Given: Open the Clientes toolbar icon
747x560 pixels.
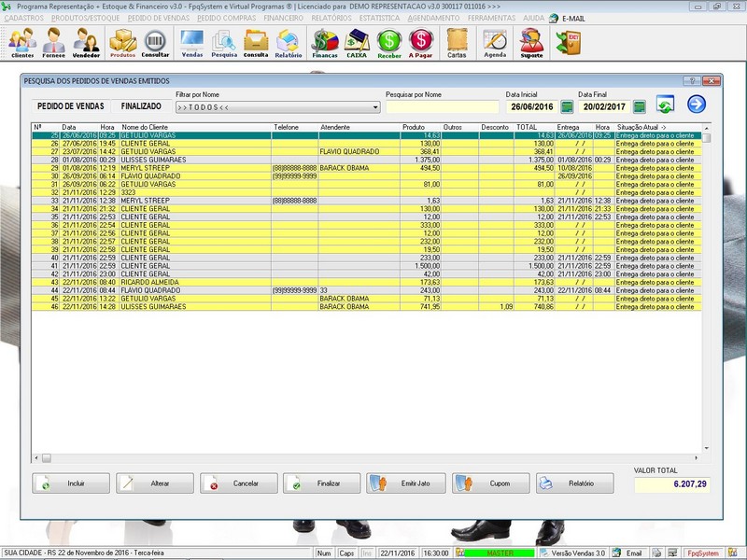Looking at the screenshot, I should 22,43.
